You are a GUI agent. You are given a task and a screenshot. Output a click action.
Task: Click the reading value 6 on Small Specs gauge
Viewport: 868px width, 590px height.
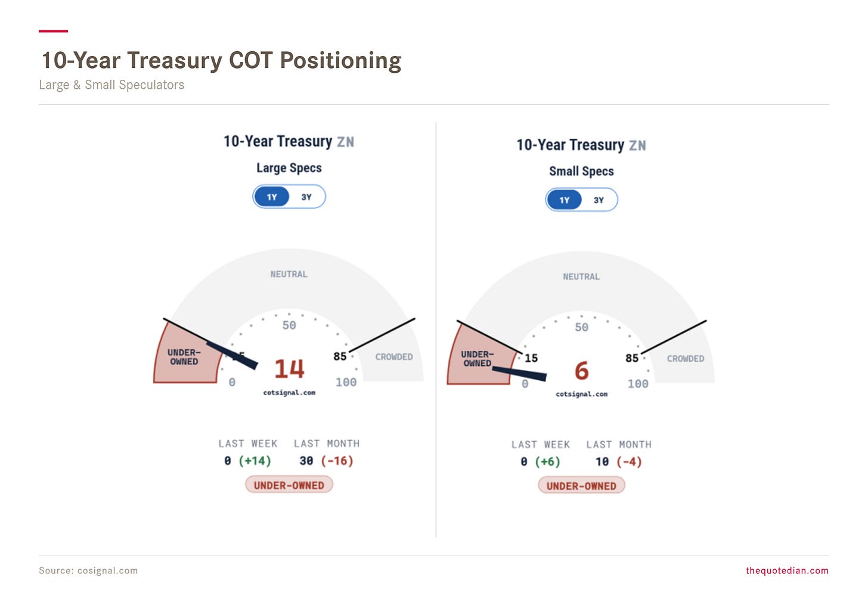pyautogui.click(x=582, y=371)
